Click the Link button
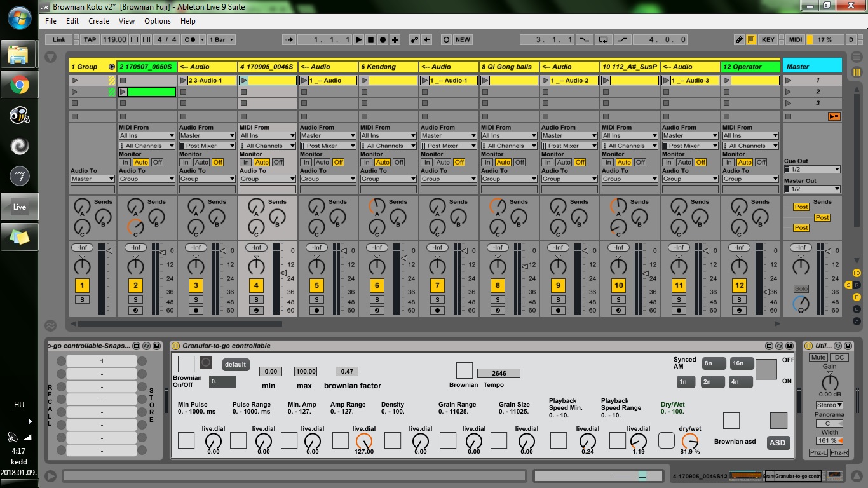This screenshot has height=488, width=868. click(x=59, y=39)
